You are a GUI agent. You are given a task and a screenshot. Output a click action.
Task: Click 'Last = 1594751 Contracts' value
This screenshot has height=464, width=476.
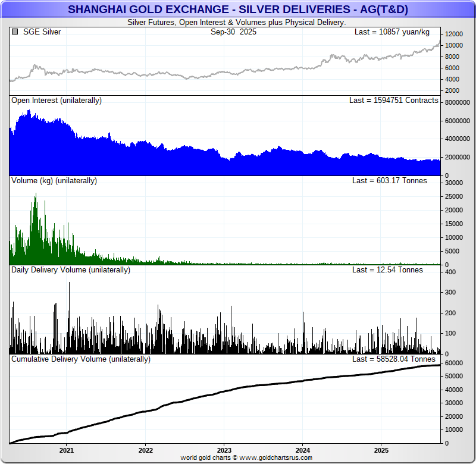click(x=394, y=101)
